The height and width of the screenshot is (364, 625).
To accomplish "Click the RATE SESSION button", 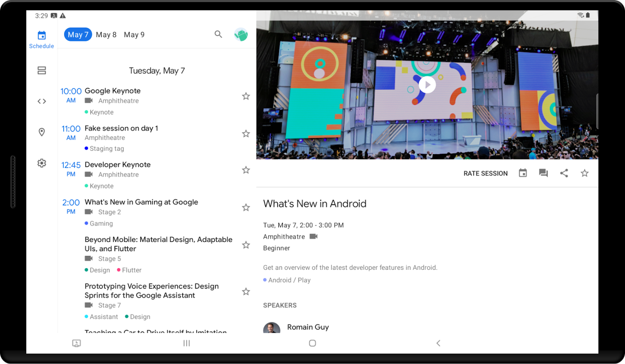I will (486, 173).
